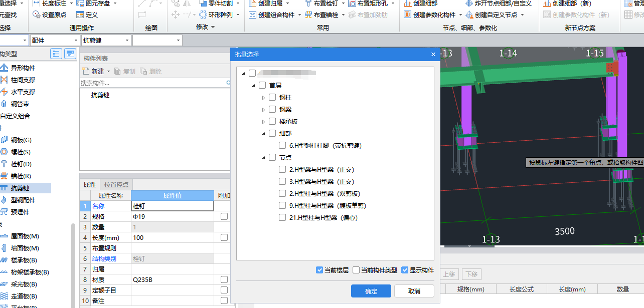Image resolution: width=644 pixels, height=308 pixels.
Task: Click the 布置矩形孔 rectangular hole tool
Action: click(368, 3)
